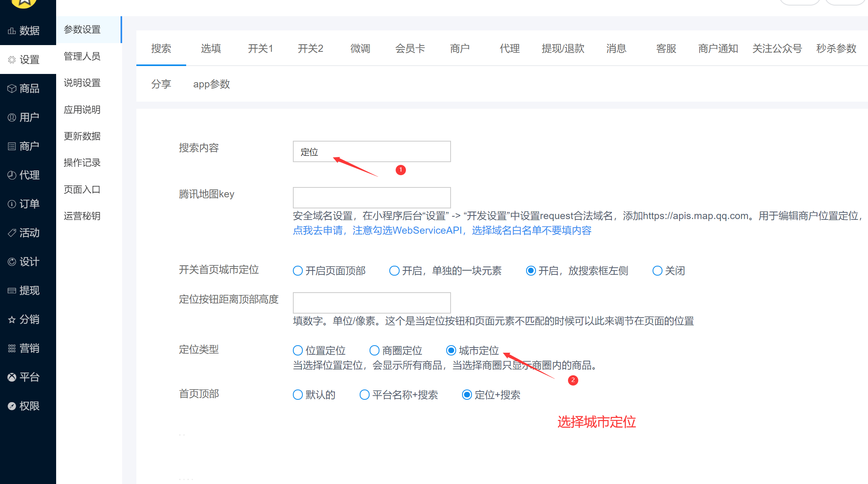
Task: Select 开启，放搜索框左侧 radio option
Action: (531, 271)
